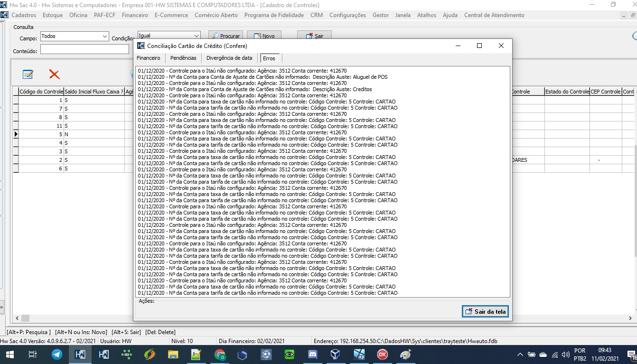
Task: Open the xp tools taskbar app
Action: (359, 355)
